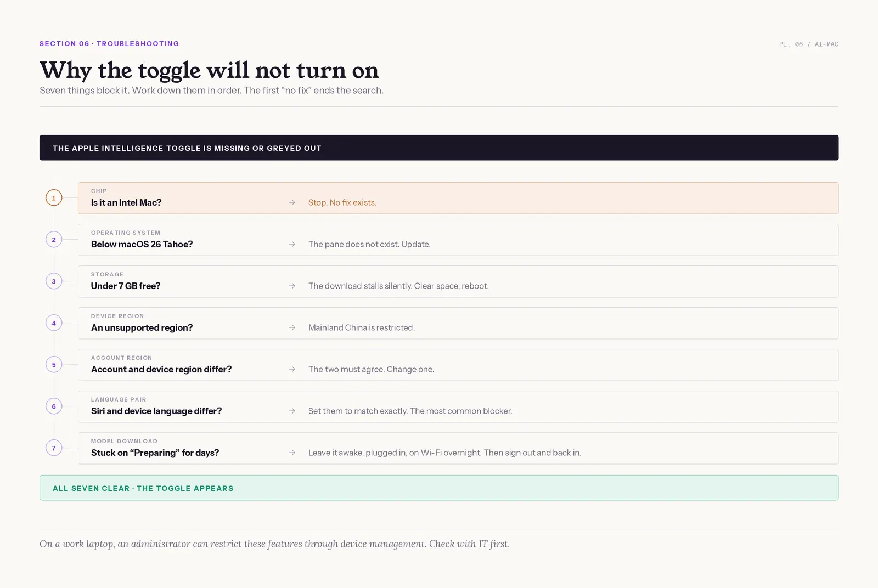Click arrow next to 'An unsupported region?'
Screen dimensions: 878x588
point(292,328)
